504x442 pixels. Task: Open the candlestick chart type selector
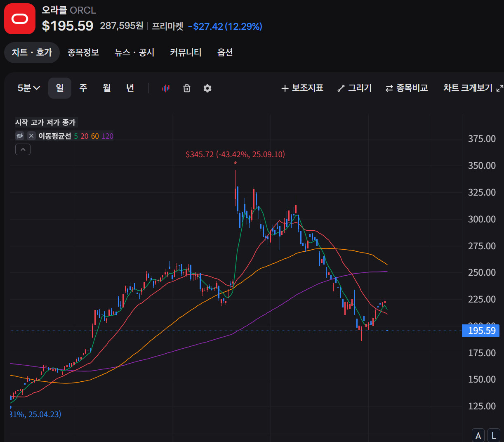[166, 88]
